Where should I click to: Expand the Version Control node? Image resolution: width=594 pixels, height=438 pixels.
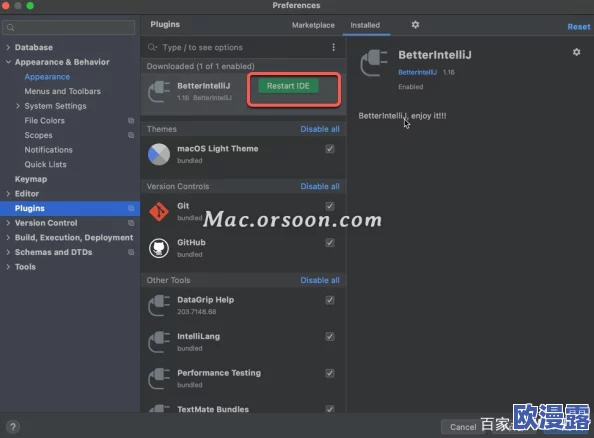point(8,223)
